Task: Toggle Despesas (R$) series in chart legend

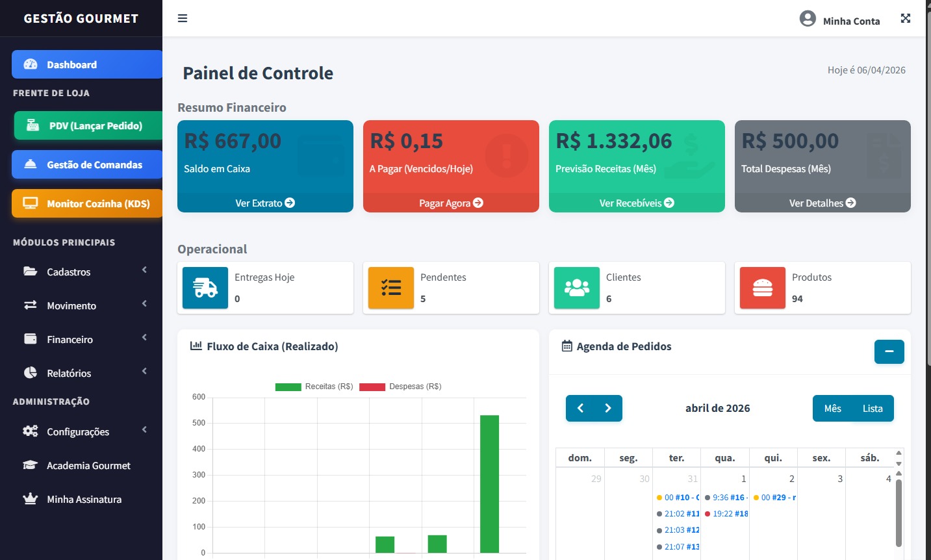Action: coord(400,387)
